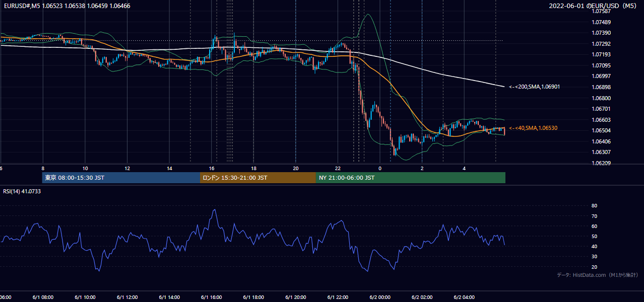This screenshot has width=644, height=302.
Task: Click the 6/1 18:00 date axis label
Action: coord(253,297)
